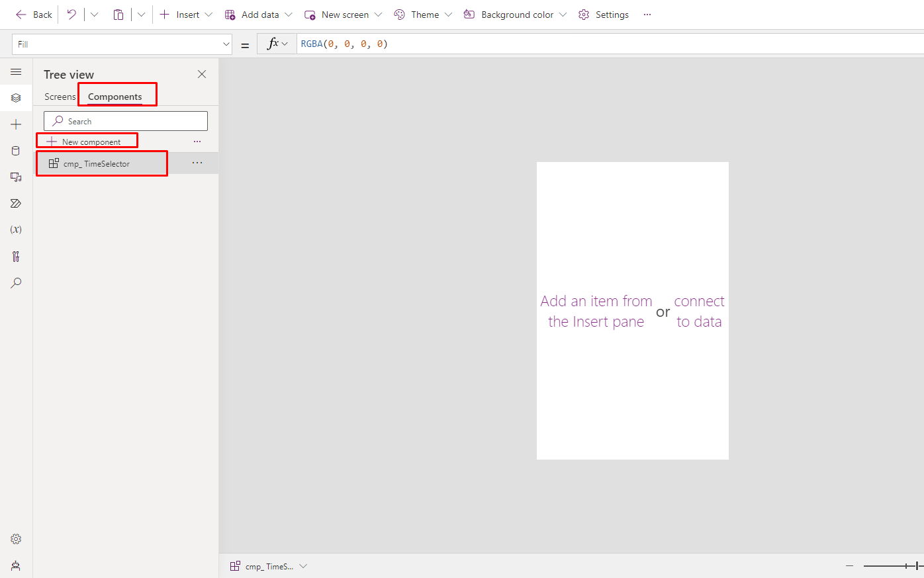Image resolution: width=924 pixels, height=578 pixels.
Task: Open the Tree view from the left rail
Action: [x=15, y=97]
